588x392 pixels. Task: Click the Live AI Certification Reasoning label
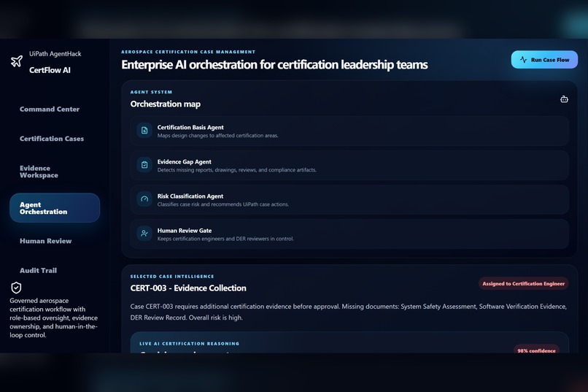(190, 344)
